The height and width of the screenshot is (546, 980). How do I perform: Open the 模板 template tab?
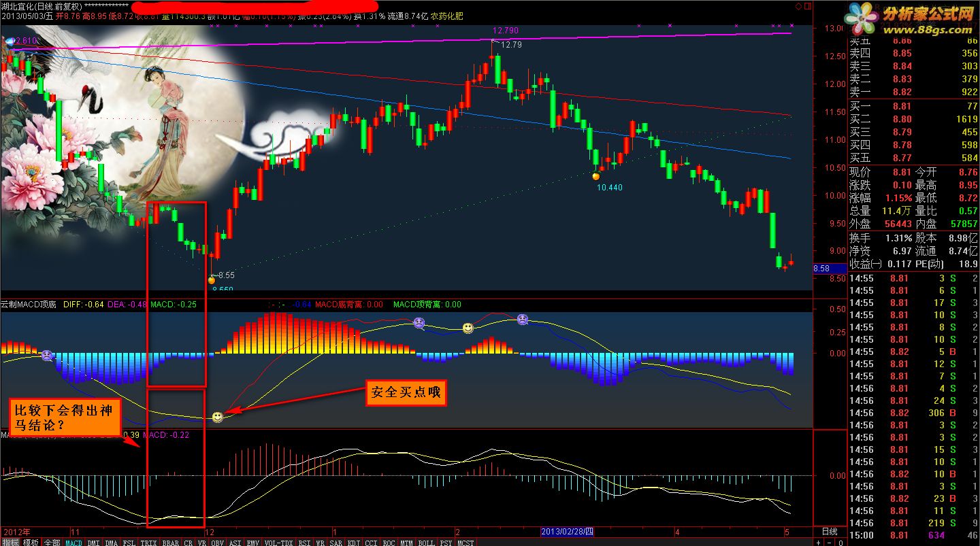point(31,543)
